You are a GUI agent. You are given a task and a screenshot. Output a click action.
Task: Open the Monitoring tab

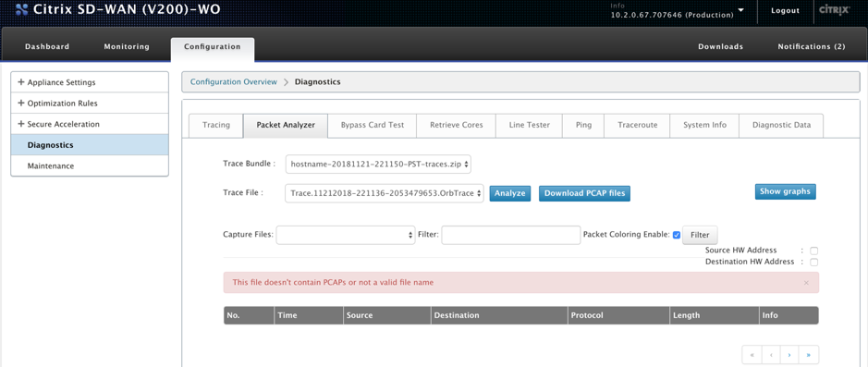click(127, 46)
